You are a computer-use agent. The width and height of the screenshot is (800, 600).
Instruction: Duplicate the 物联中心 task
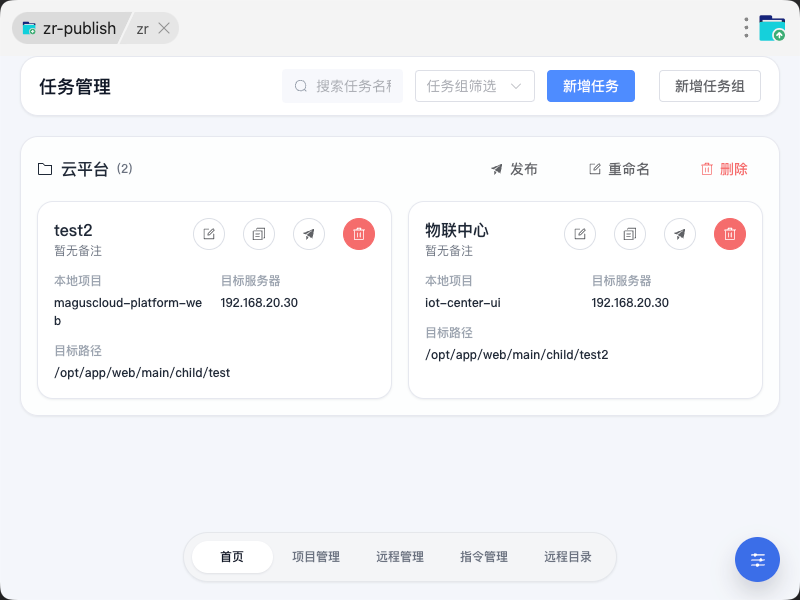(630, 234)
